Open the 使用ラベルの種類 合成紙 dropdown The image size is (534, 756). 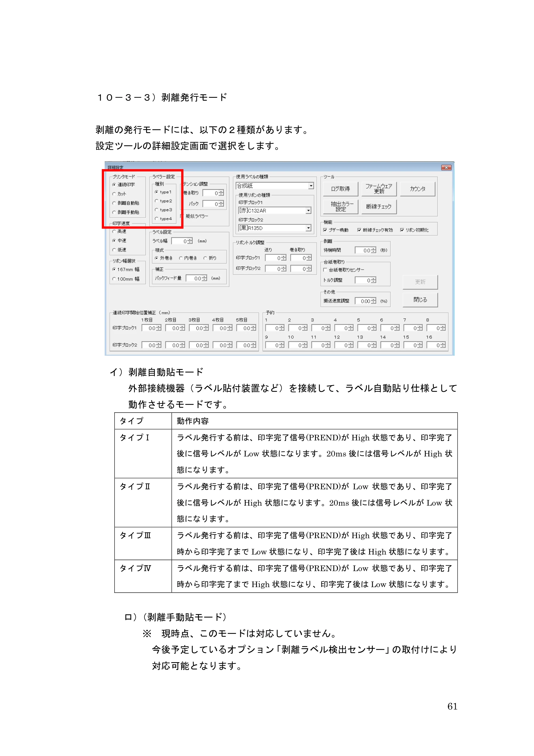click(275, 186)
